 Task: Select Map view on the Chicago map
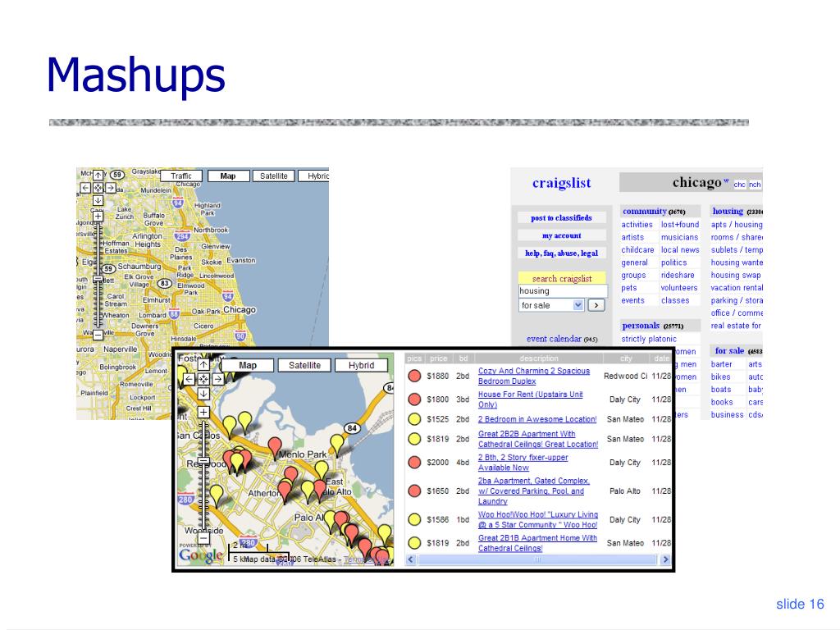(x=228, y=176)
